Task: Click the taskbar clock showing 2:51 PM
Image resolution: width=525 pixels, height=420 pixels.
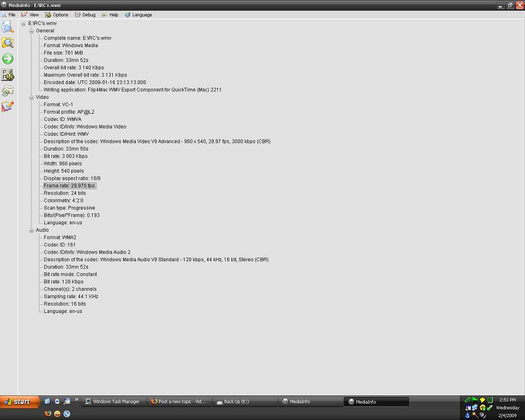Action: [508, 400]
